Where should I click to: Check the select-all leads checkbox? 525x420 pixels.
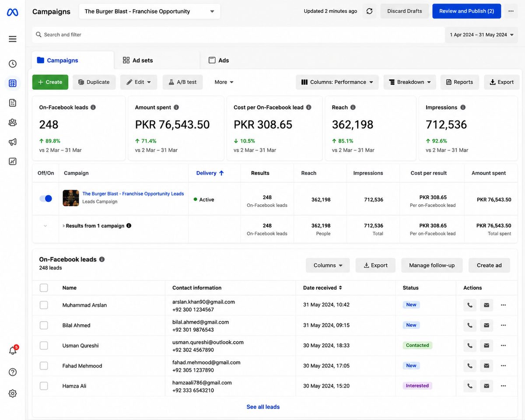pyautogui.click(x=44, y=288)
